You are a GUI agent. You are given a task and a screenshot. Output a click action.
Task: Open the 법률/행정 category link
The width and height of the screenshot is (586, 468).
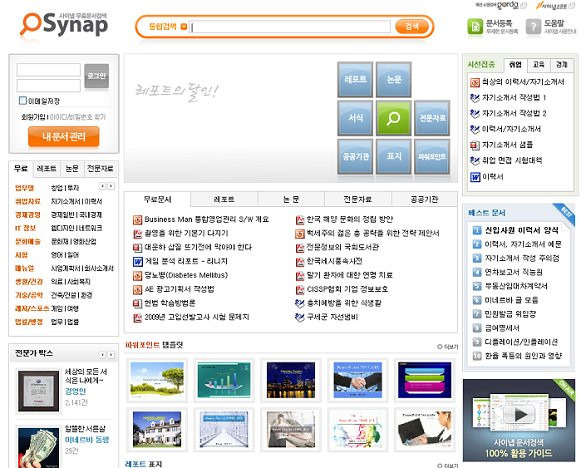pyautogui.click(x=29, y=322)
